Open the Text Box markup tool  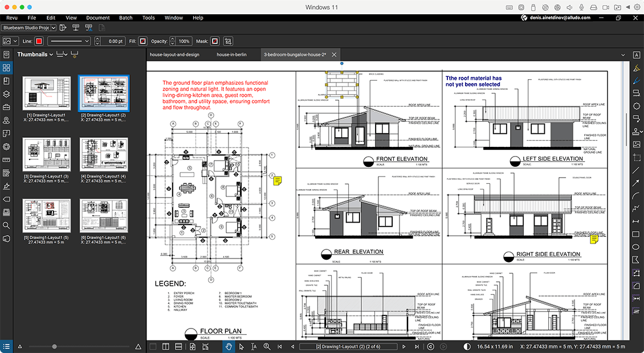(637, 55)
